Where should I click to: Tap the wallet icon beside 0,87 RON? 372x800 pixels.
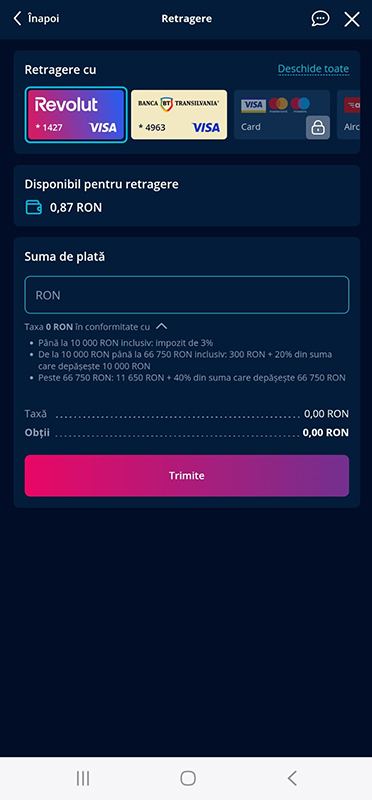click(x=34, y=208)
